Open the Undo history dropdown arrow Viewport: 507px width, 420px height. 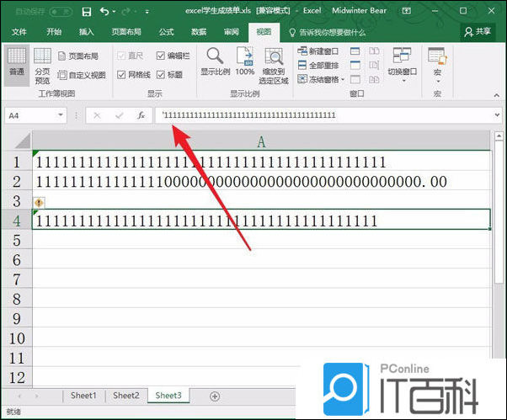(115, 13)
